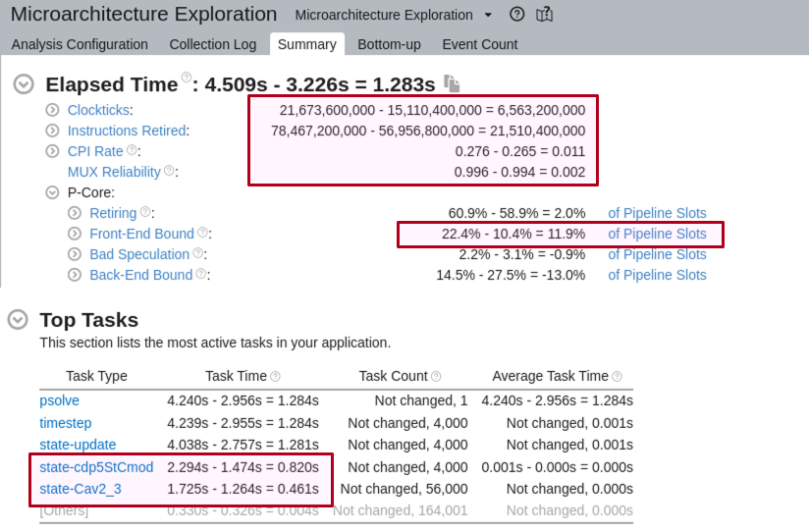The height and width of the screenshot is (532, 809).
Task: Click help icon next to Elapsed Time
Action: coord(186,79)
